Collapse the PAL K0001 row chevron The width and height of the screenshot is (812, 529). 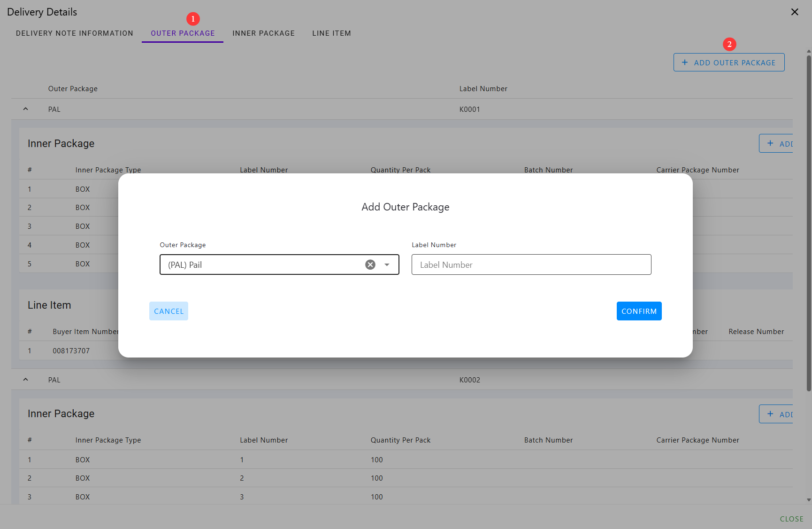coord(26,109)
